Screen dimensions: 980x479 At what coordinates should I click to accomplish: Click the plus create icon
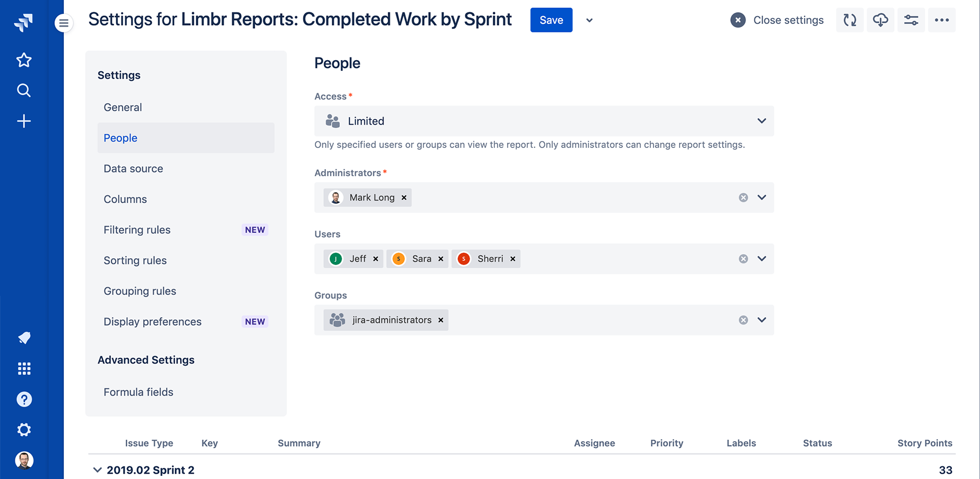[24, 121]
